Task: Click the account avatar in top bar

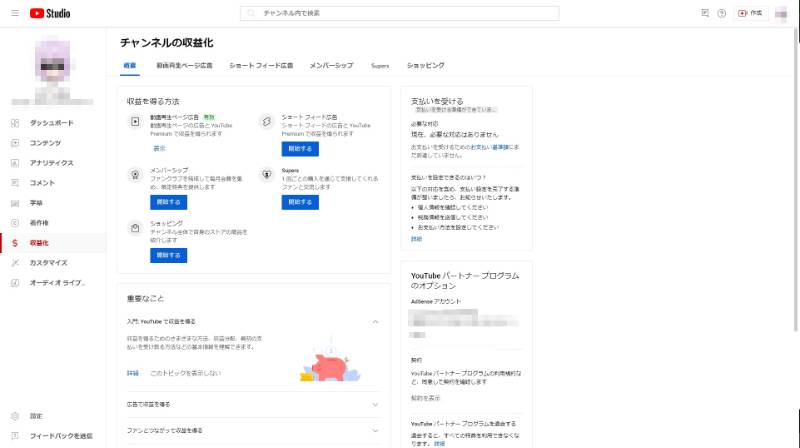Action: pos(781,14)
